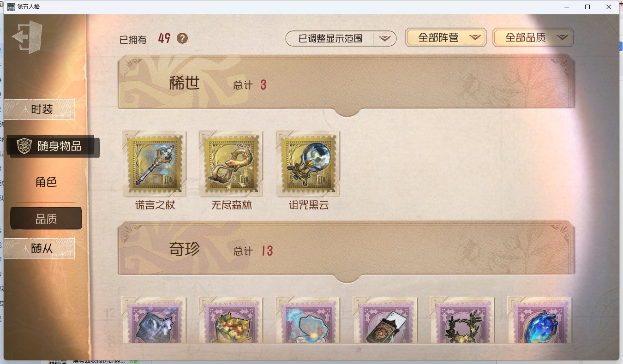Screen dimensions: 623x364
Task: Click the exit door icon
Action: coord(27,36)
